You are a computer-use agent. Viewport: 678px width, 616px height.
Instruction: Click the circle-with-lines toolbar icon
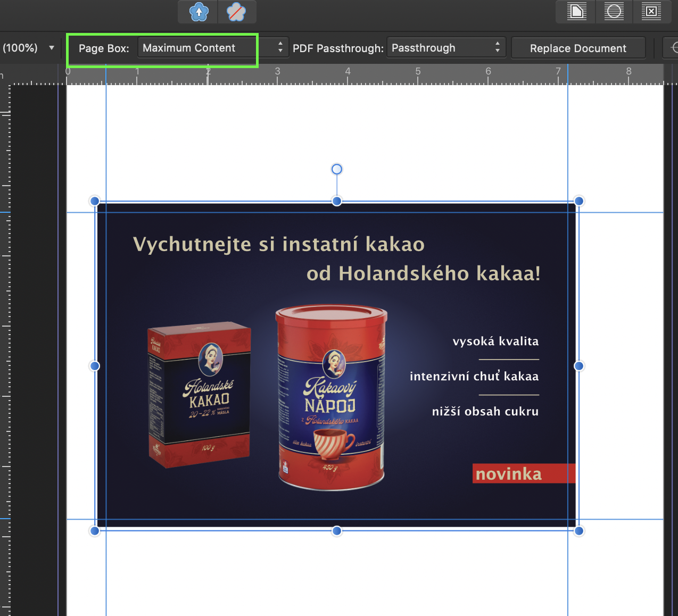tap(614, 11)
